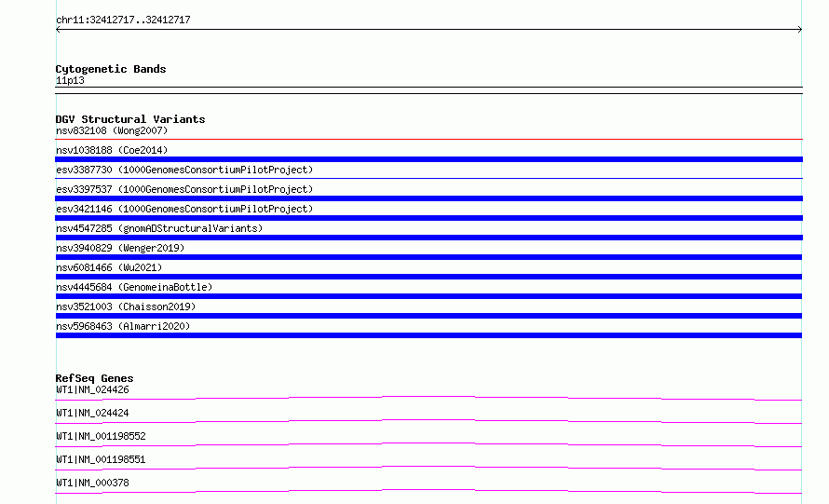Image resolution: width=829 pixels, height=504 pixels.
Task: Open nsv4445684 (GenomeinaBottle) label
Action: coord(134,287)
